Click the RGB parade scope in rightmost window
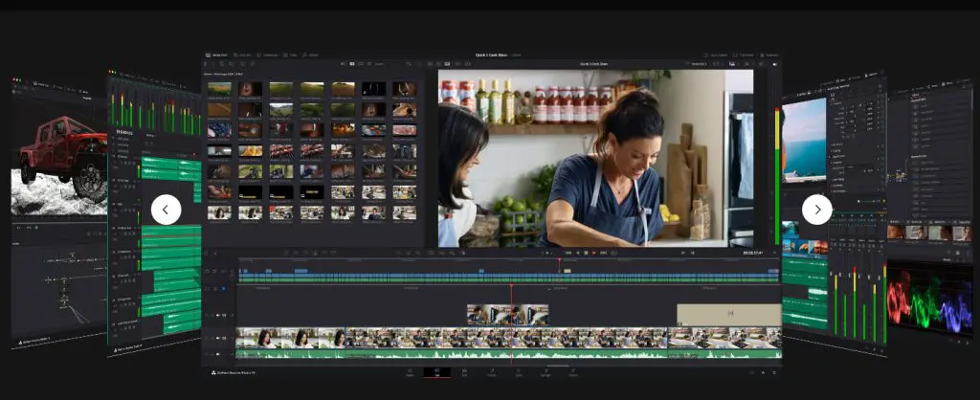 point(928,296)
